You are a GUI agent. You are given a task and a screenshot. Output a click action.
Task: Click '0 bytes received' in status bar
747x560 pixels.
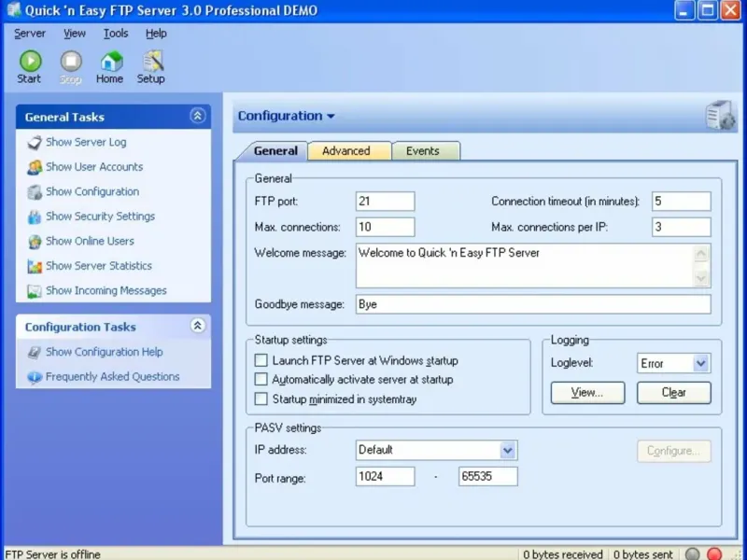point(563,554)
